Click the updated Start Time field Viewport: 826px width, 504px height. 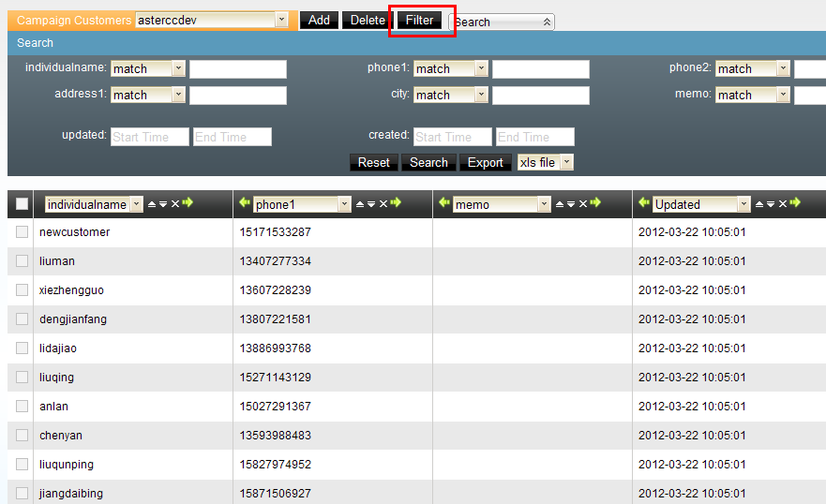coord(150,137)
